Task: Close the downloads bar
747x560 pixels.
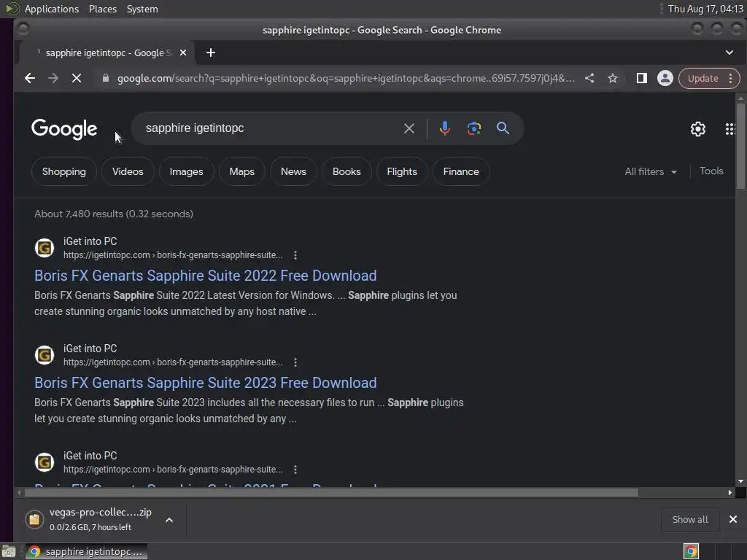Action: (732, 519)
